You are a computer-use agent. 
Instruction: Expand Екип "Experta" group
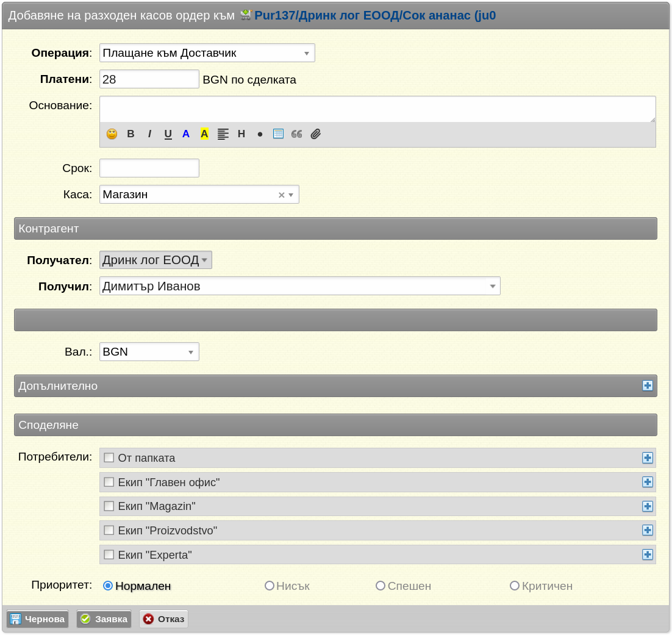[648, 555]
